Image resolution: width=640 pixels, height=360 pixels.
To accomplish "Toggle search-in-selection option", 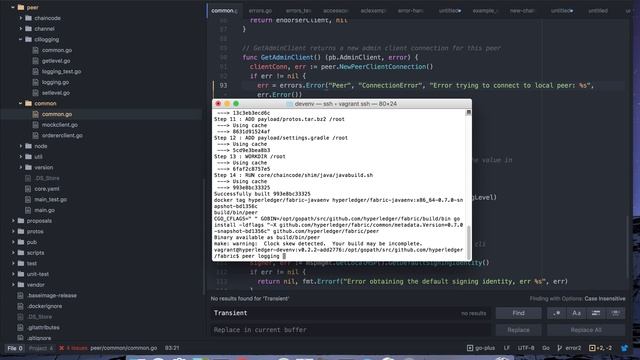I will [596, 313].
